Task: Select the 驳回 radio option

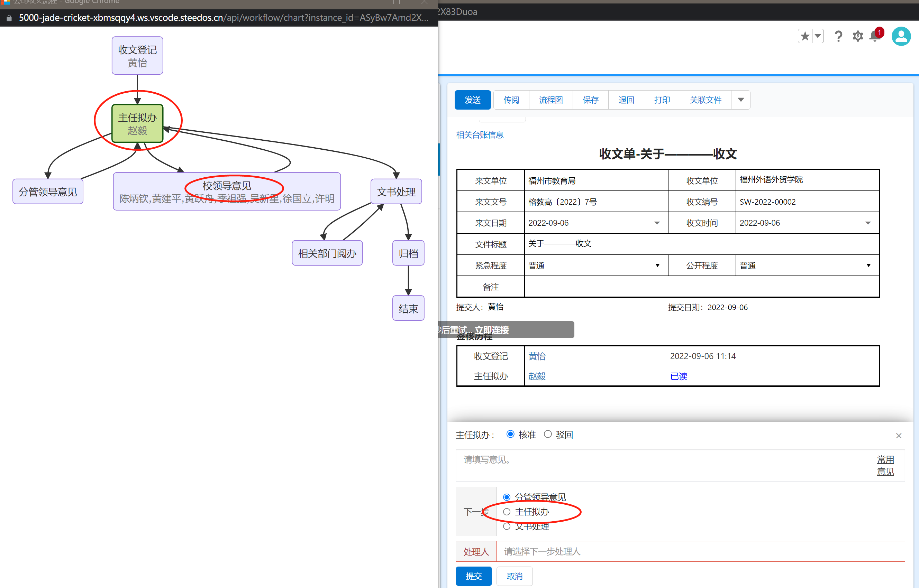Action: [x=548, y=434]
